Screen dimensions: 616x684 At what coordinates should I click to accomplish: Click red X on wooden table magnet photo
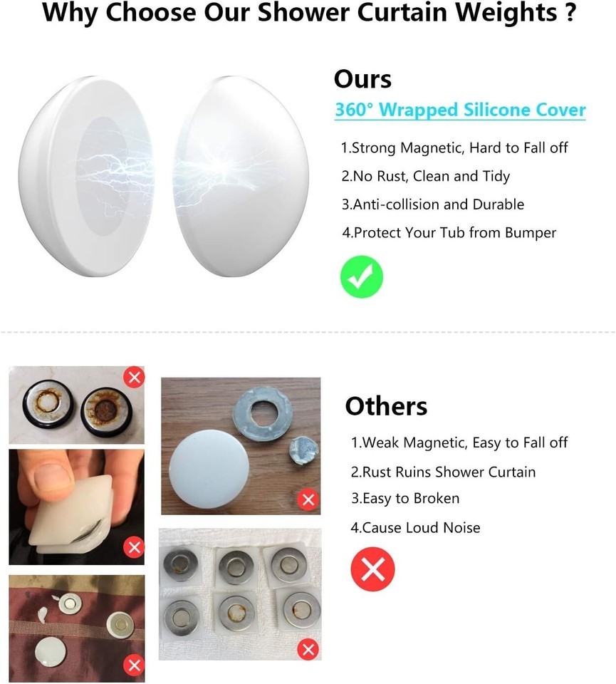point(308,499)
